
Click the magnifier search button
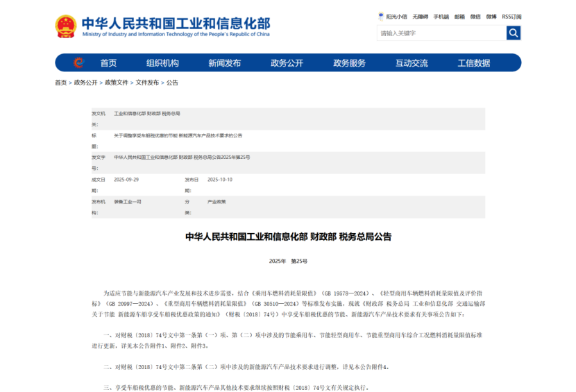(513, 33)
